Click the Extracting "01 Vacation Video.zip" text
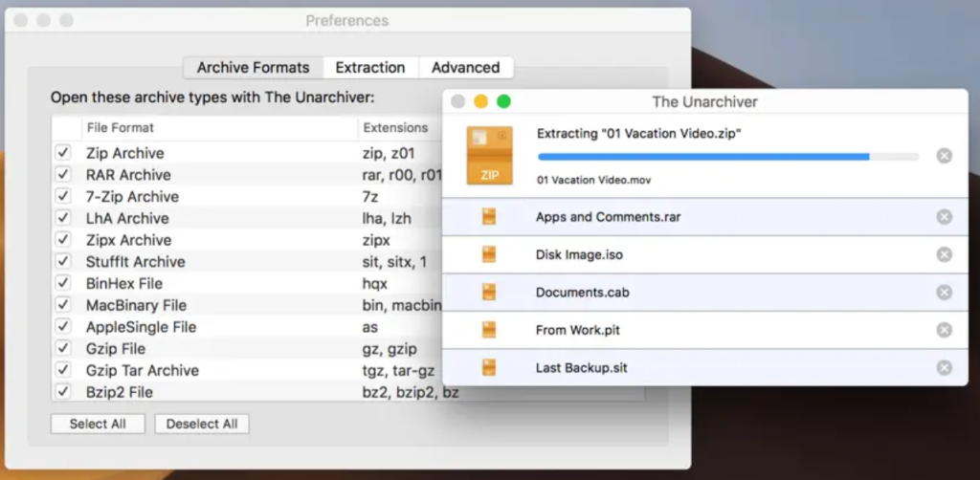 coord(639,134)
